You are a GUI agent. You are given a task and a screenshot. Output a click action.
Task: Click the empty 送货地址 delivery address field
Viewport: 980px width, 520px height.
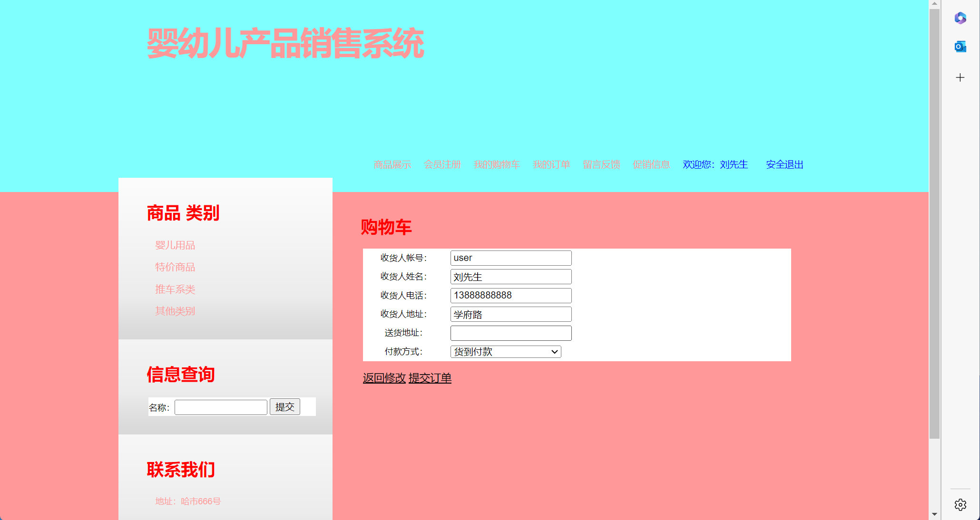click(x=510, y=333)
